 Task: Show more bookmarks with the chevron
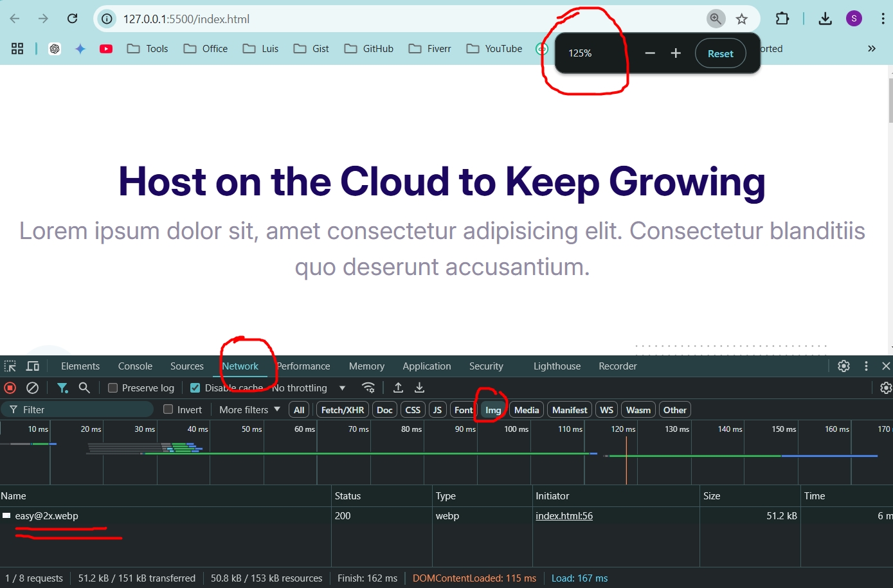tap(872, 49)
